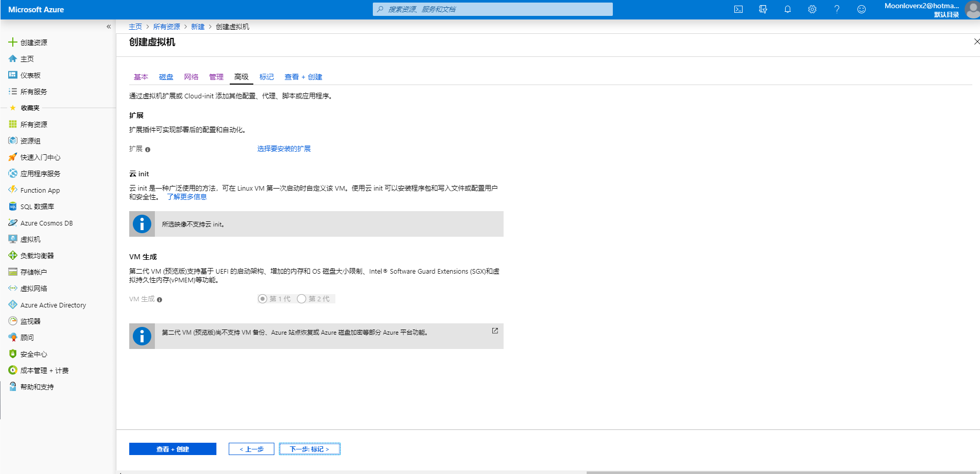This screenshot has height=474, width=980.
Task: Open the directory and subscription filter icon
Action: point(763,9)
